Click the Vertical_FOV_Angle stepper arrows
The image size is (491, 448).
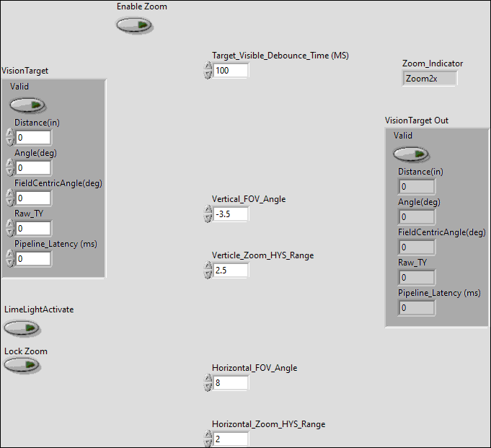[x=208, y=214]
